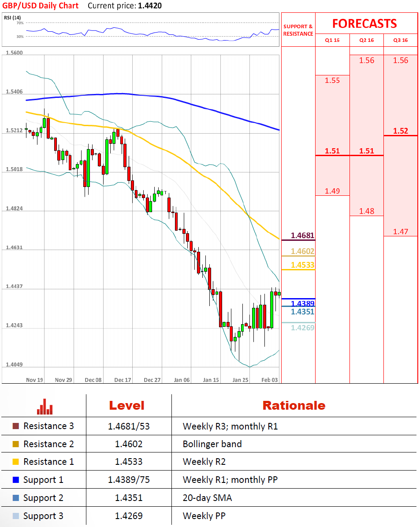The image size is (420, 527).
Task: Click the 1.4533 resistance level marker
Action: tap(302, 265)
